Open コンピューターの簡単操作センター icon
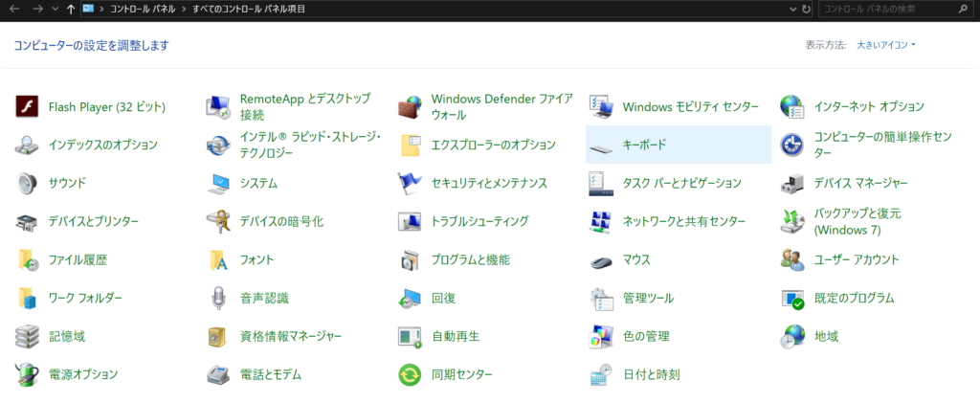 [x=791, y=145]
